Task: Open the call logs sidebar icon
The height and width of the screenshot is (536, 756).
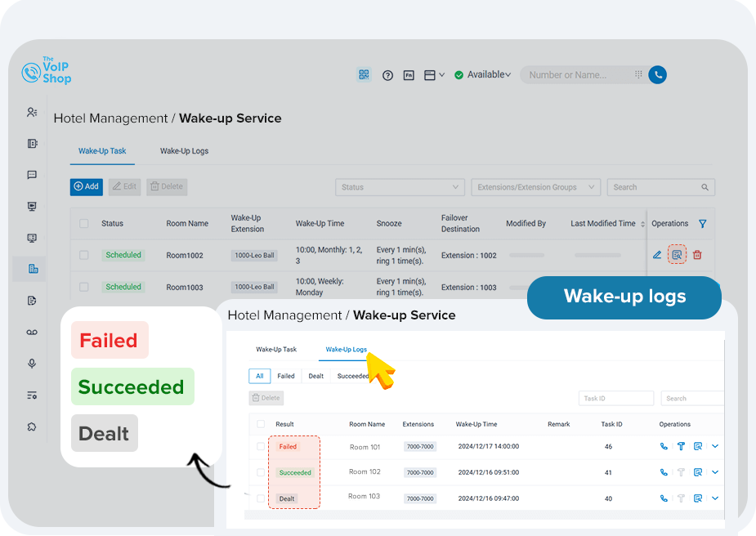Action: point(32,144)
